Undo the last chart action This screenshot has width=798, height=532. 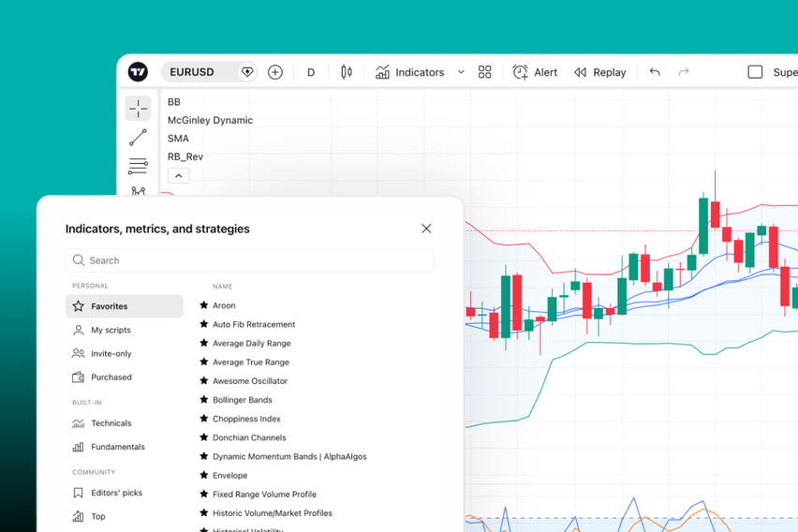(655, 72)
